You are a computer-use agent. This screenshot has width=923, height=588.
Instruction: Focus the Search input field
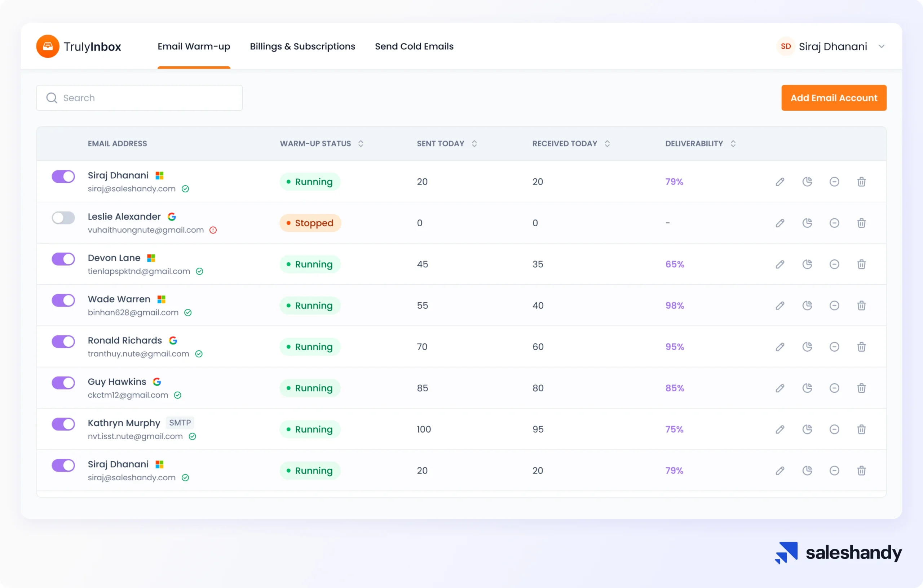pos(140,98)
